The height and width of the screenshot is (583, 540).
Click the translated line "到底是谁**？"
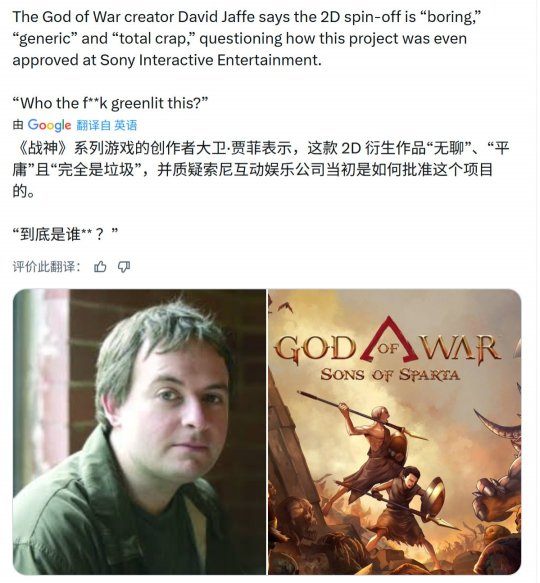click(65, 234)
